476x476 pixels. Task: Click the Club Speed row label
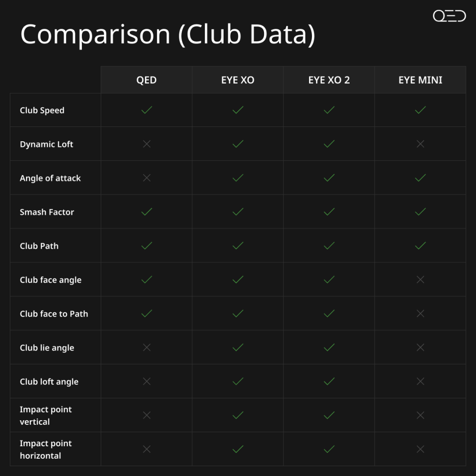pyautogui.click(x=42, y=111)
